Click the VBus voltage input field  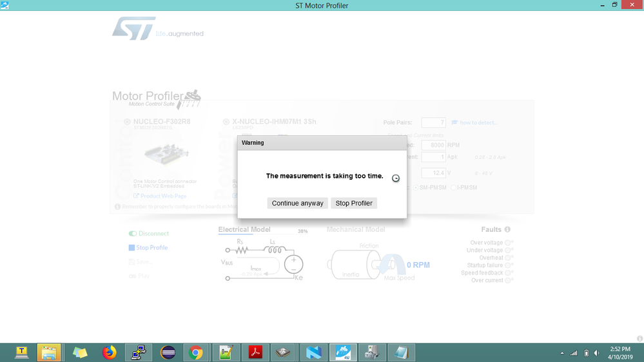pyautogui.click(x=433, y=173)
